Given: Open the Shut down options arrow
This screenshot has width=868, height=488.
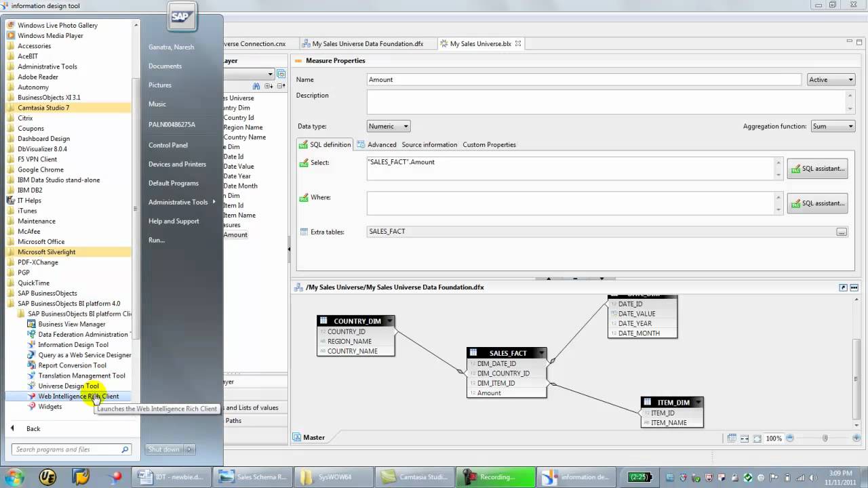Looking at the screenshot, I should pos(189,449).
